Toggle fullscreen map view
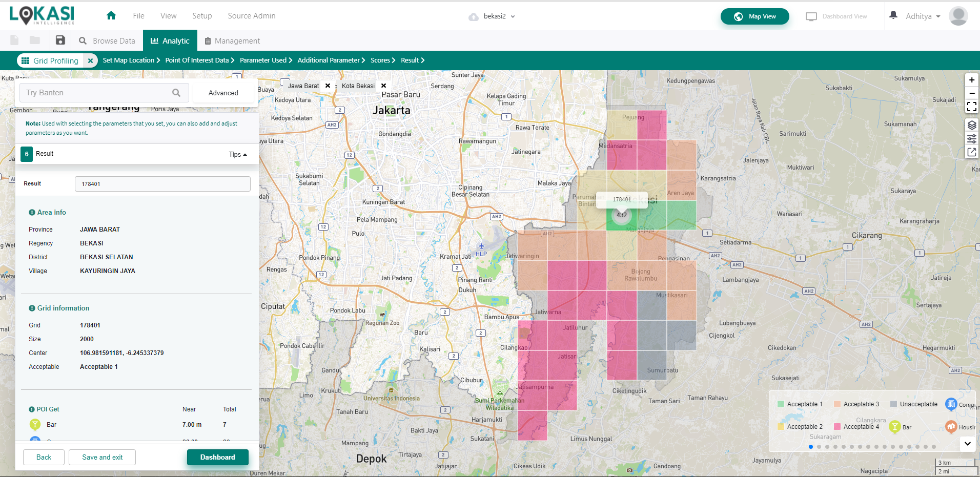Viewport: 980px width, 477px height. [x=972, y=107]
